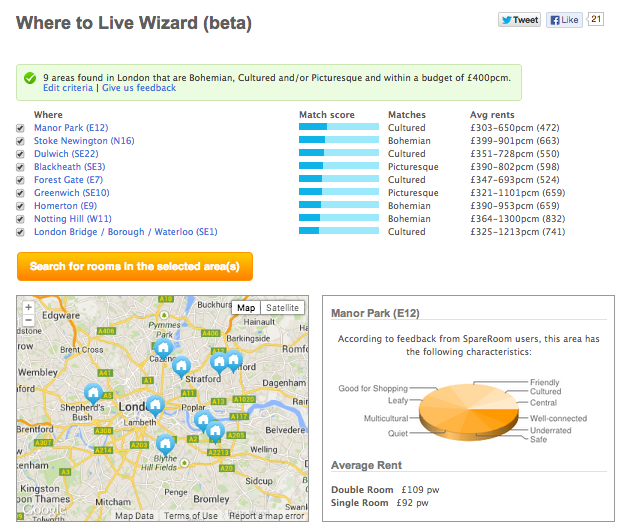631x532 pixels.
Task: Open the Notting Hill (W11) link
Action: 73,219
